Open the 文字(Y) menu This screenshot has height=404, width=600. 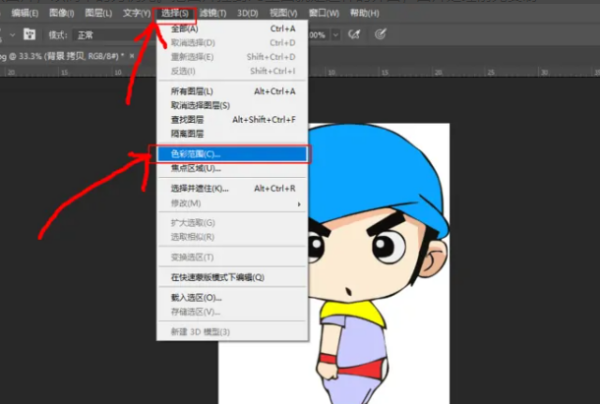click(x=136, y=13)
